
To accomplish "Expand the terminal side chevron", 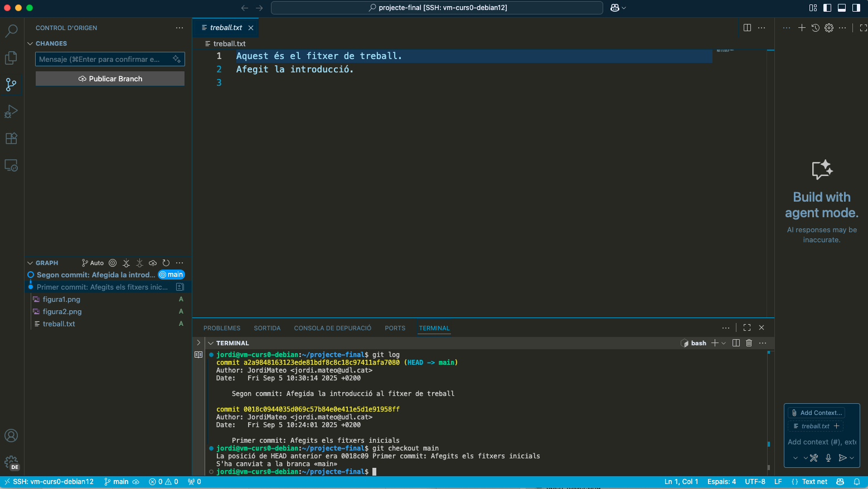I will coord(198,343).
